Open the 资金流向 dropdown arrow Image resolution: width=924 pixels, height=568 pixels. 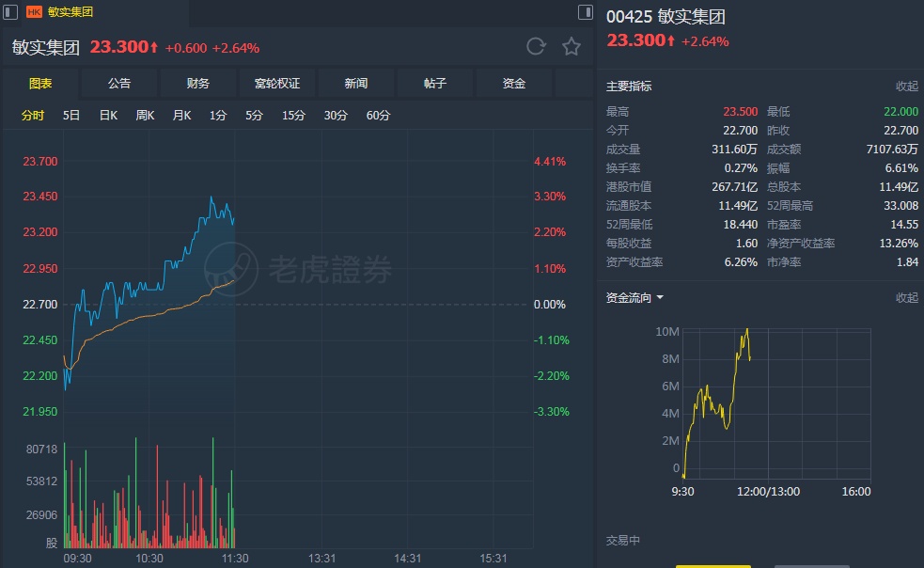(x=660, y=298)
